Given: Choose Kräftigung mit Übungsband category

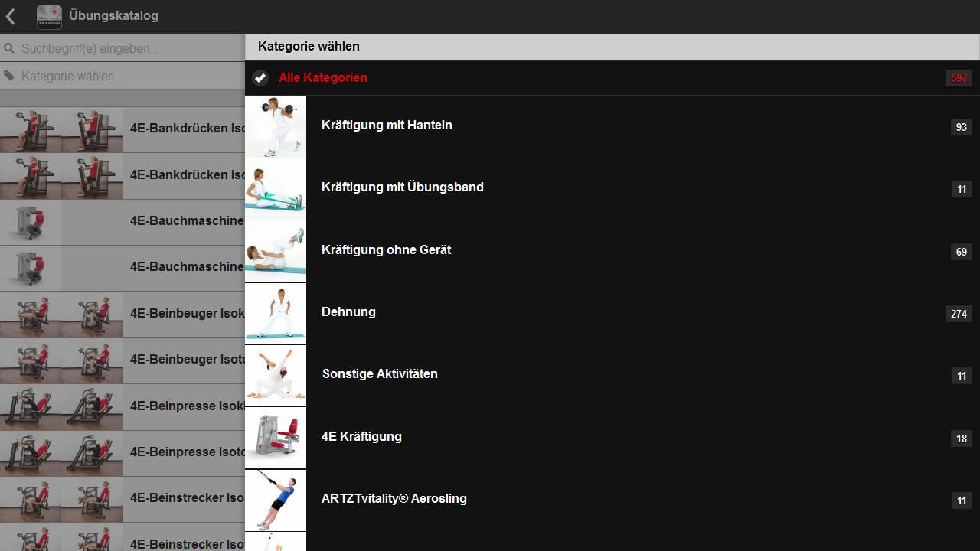Looking at the screenshot, I should 612,189.
